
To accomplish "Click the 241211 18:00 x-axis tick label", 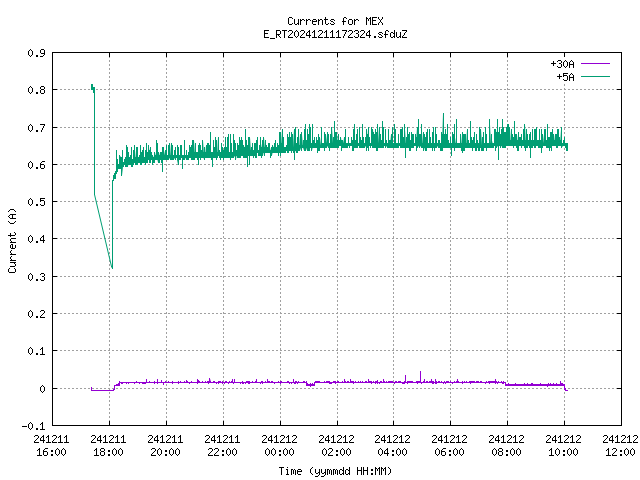I will pyautogui.click(x=109, y=446).
